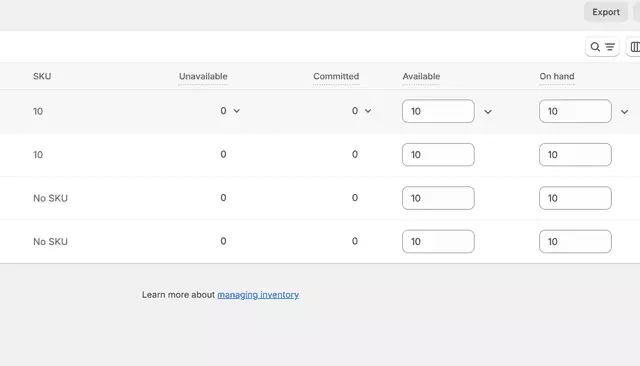
Task: Click Unavailable 0 in last row
Action: point(223,241)
